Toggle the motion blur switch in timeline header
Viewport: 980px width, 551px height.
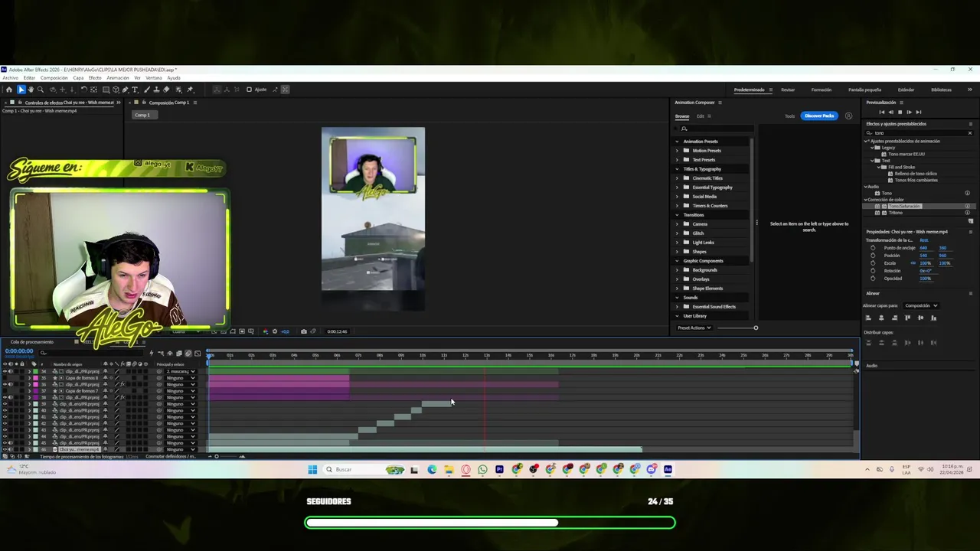[x=188, y=354]
